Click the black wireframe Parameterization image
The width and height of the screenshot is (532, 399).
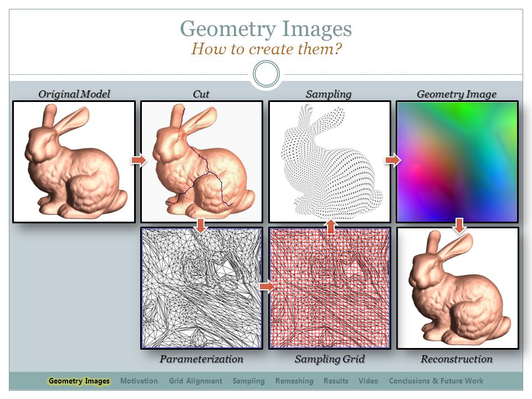click(202, 288)
